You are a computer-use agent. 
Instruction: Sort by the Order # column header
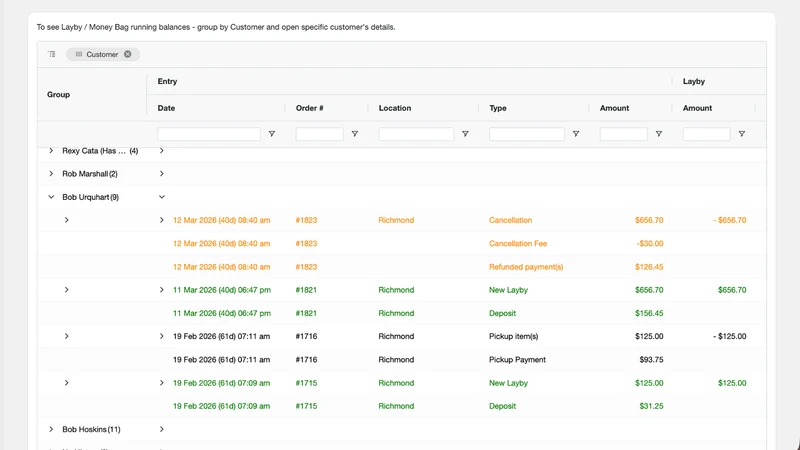(x=310, y=108)
